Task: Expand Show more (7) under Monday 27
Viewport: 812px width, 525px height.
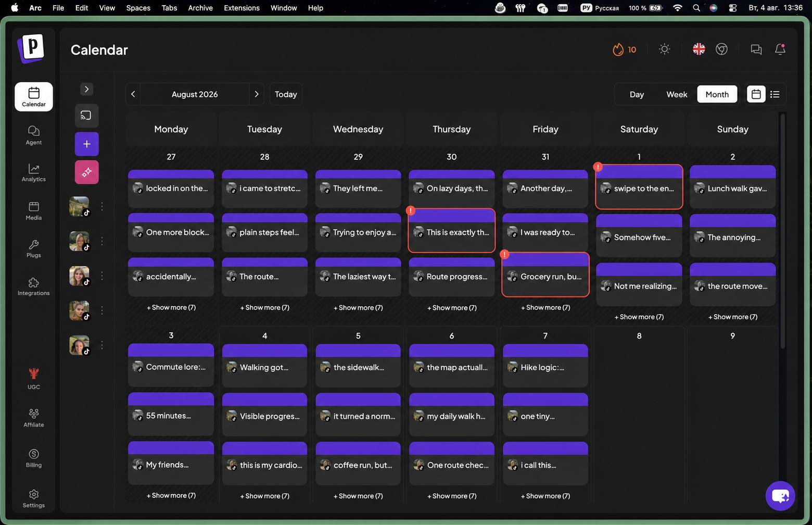Action: pos(171,307)
